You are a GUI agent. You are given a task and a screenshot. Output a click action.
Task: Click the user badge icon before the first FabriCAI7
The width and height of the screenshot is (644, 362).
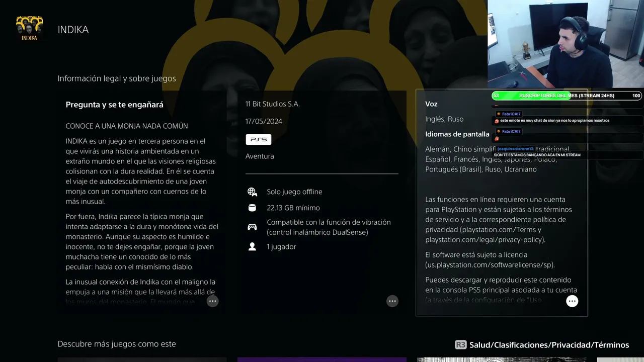pyautogui.click(x=498, y=114)
